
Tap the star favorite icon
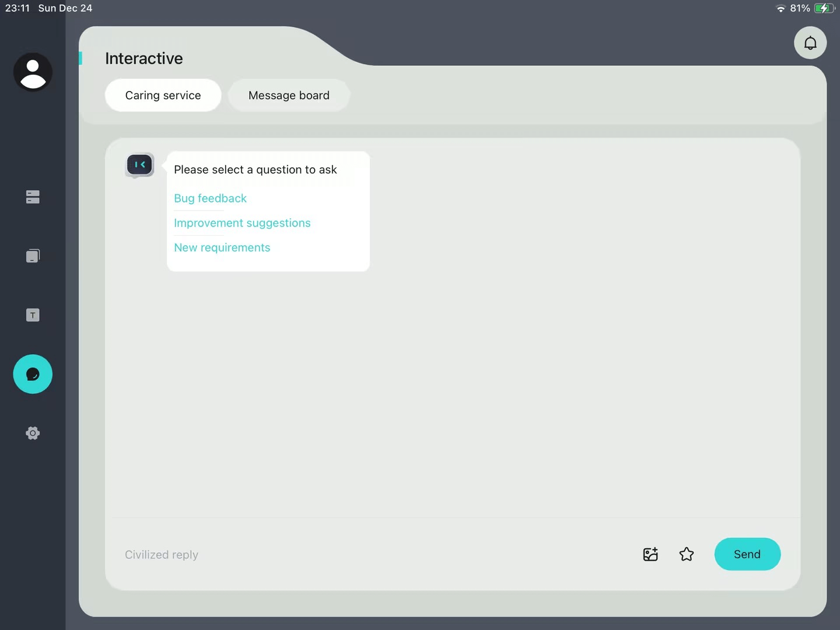(687, 554)
